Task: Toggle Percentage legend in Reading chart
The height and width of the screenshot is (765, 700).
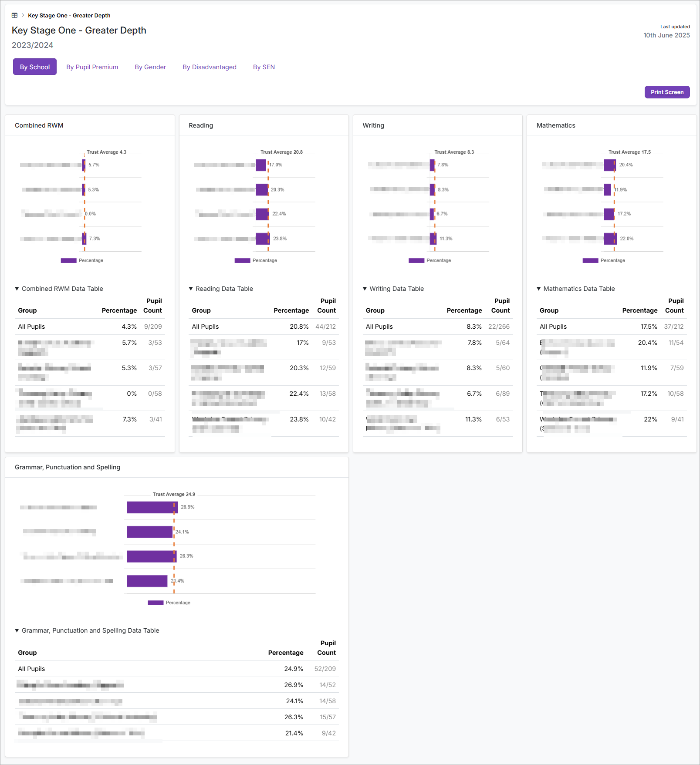Action: pos(256,260)
